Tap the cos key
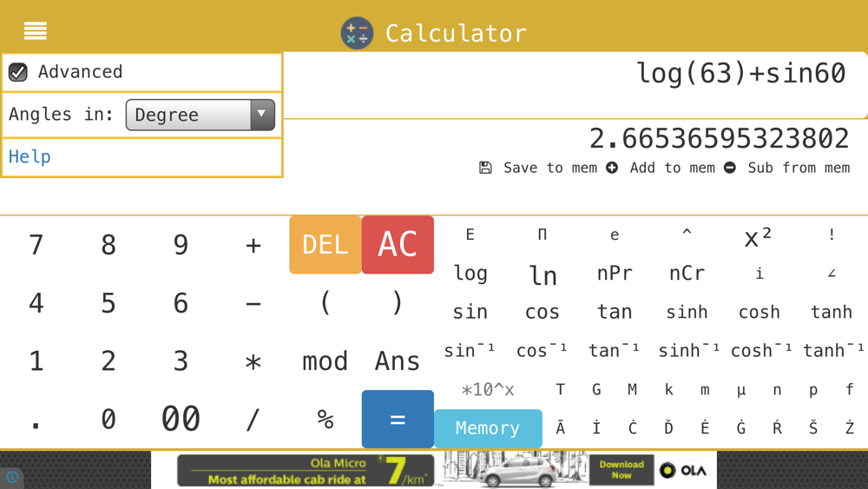Image resolution: width=868 pixels, height=489 pixels. click(x=542, y=312)
